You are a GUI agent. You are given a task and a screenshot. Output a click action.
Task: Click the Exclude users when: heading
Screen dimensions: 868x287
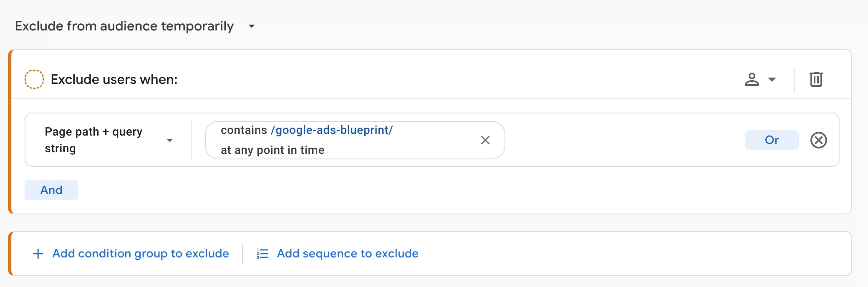point(114,79)
